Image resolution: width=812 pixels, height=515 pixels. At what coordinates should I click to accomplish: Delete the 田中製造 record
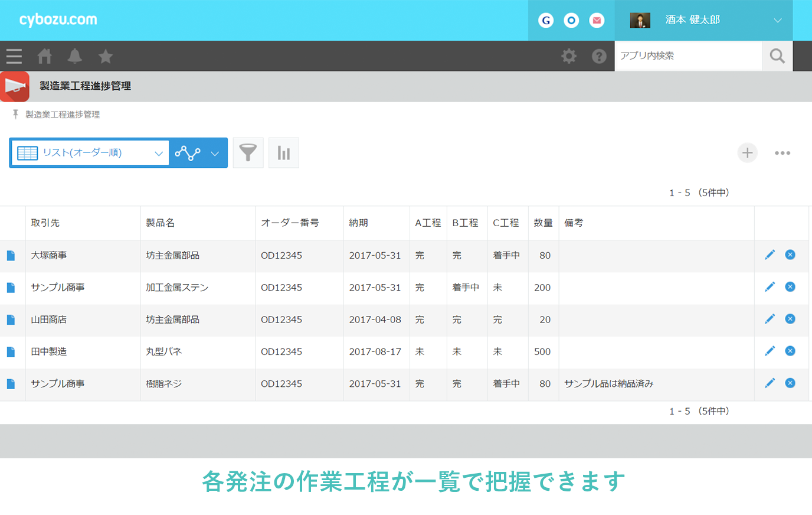(x=790, y=351)
